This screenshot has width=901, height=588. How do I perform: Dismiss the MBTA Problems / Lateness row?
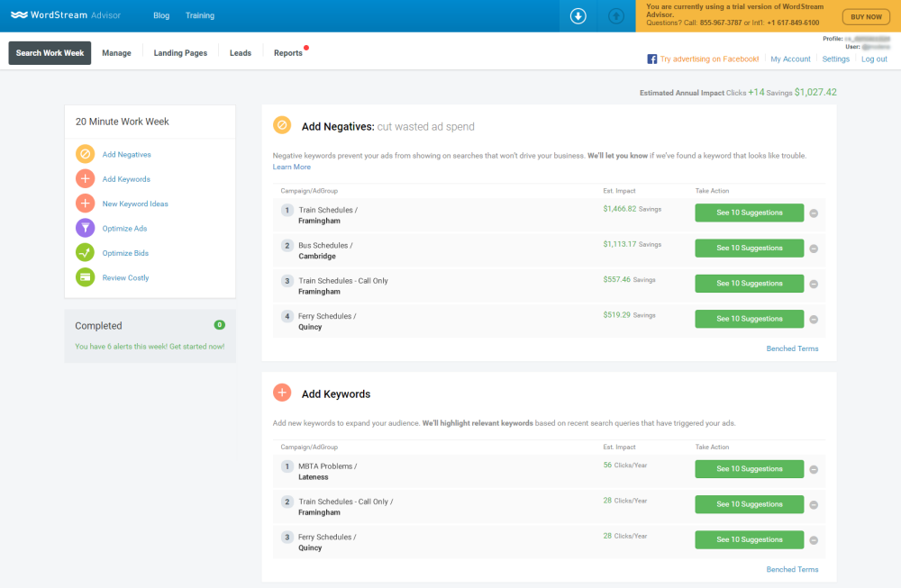tap(814, 470)
